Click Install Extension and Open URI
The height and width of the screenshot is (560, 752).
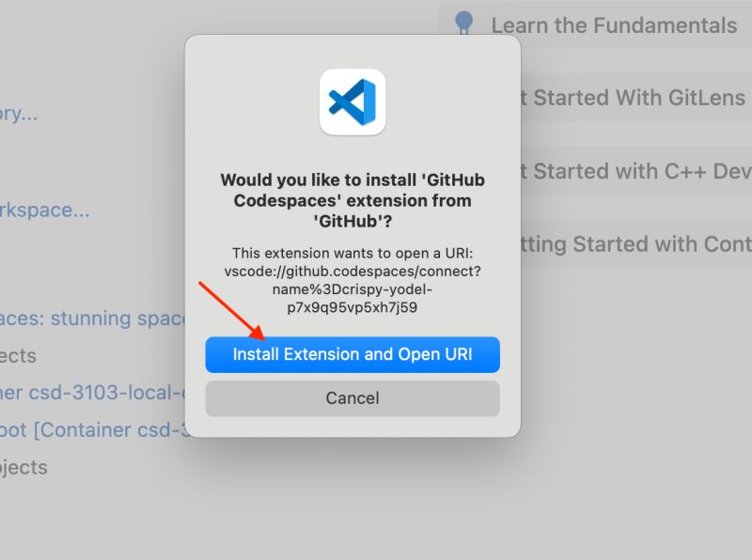tap(352, 354)
